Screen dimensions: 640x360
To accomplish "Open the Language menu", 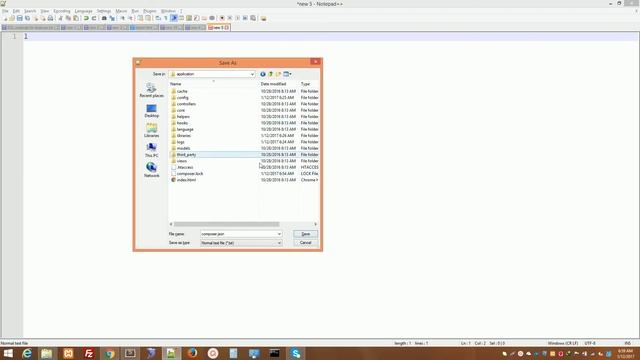I will point(84,11).
